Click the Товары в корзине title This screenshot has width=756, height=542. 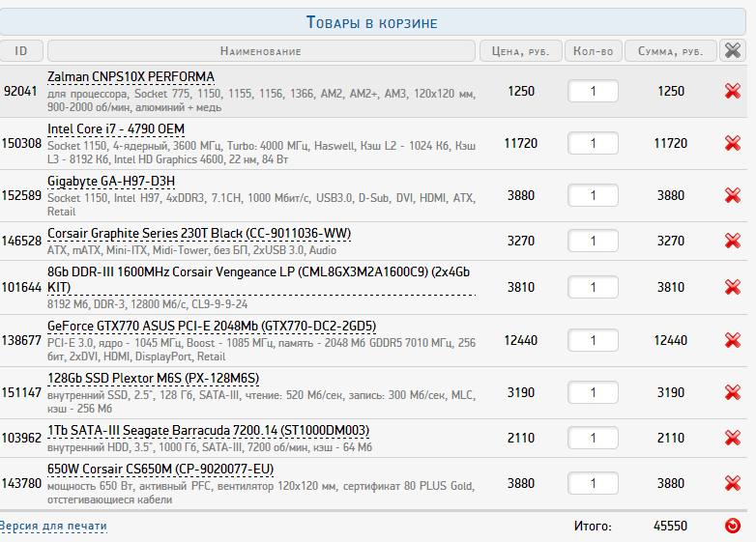372,22
